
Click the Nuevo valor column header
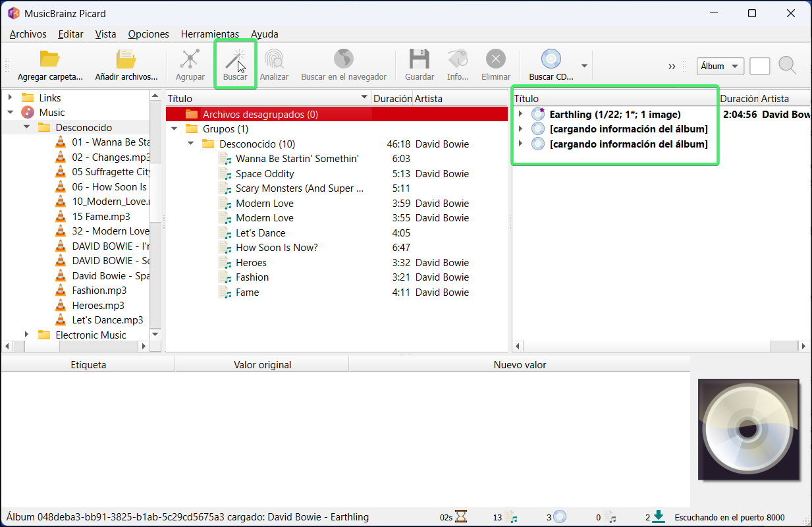[x=520, y=364]
